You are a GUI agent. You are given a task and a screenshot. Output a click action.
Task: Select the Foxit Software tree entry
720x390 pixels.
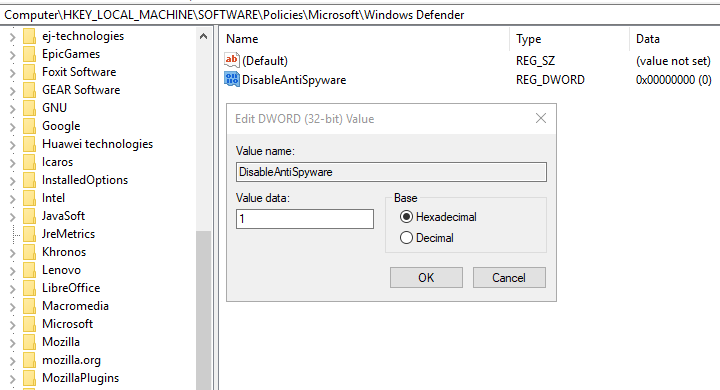(79, 72)
